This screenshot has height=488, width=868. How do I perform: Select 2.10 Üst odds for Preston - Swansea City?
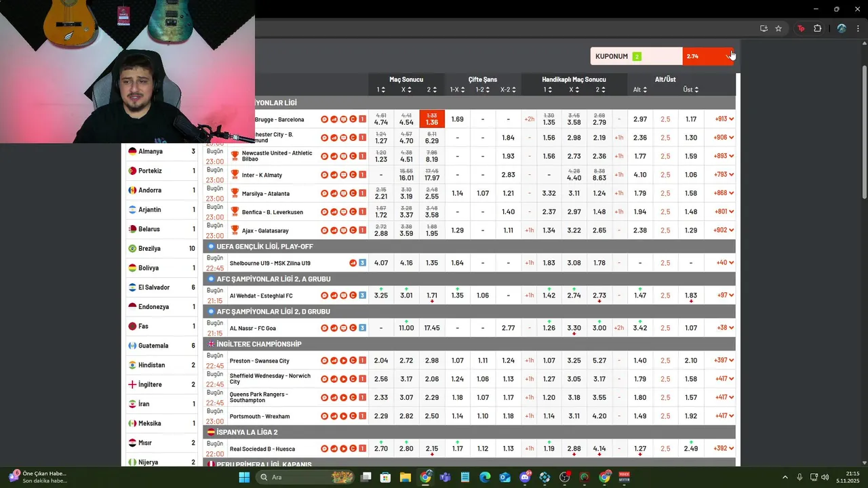point(691,361)
